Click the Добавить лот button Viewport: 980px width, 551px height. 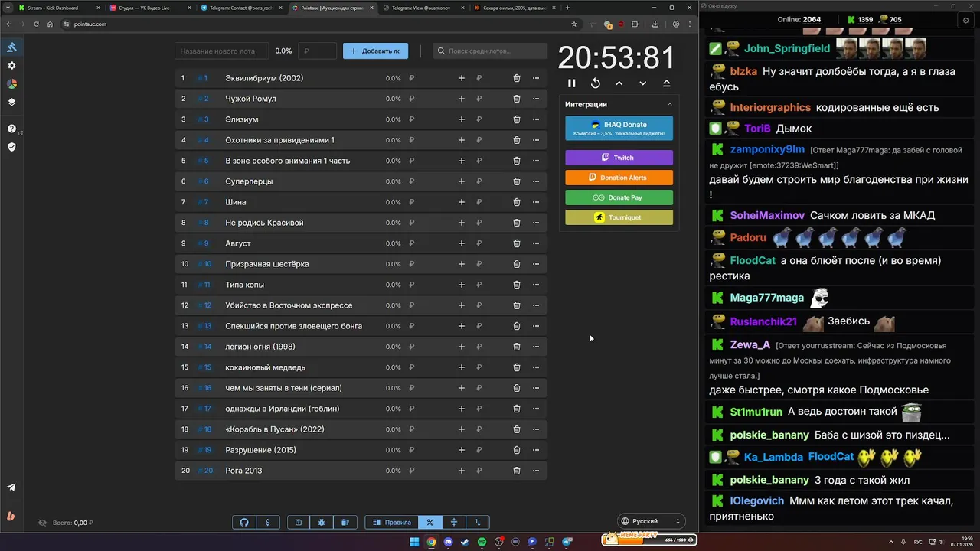(x=375, y=51)
